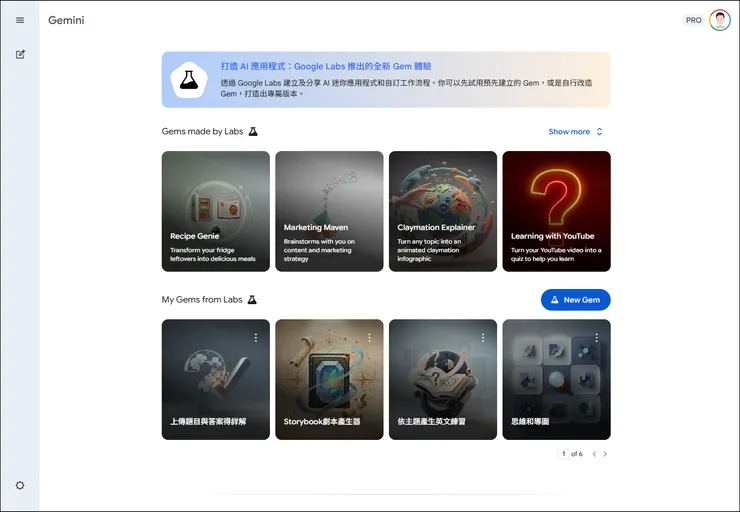This screenshot has width=740, height=512.
Task: Open options menu on Storybook劇本產生器 card
Action: point(369,338)
